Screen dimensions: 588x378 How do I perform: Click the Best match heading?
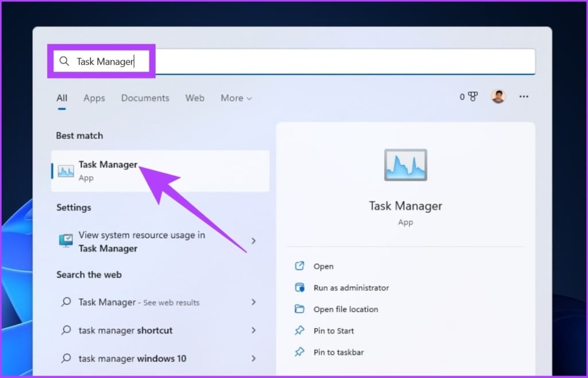click(x=79, y=135)
